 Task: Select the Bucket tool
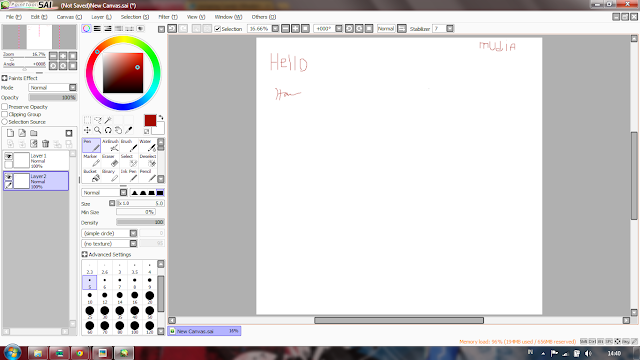point(91,176)
